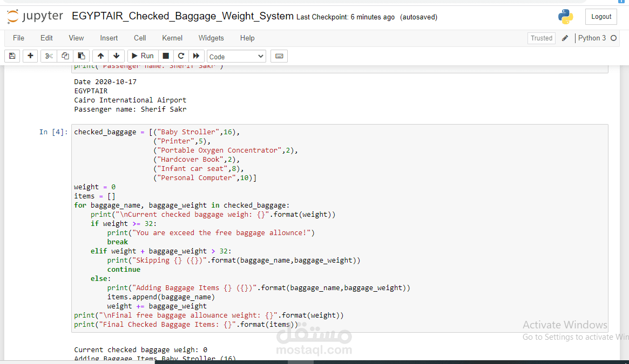Open the View menu
Screen dimensions: 629x364
pyautogui.click(x=76, y=38)
